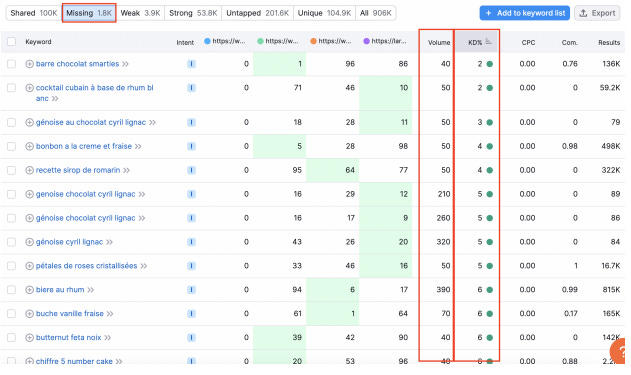Open keyword link butternut feta noix
Screen dimensions: 631x375
[68, 338]
